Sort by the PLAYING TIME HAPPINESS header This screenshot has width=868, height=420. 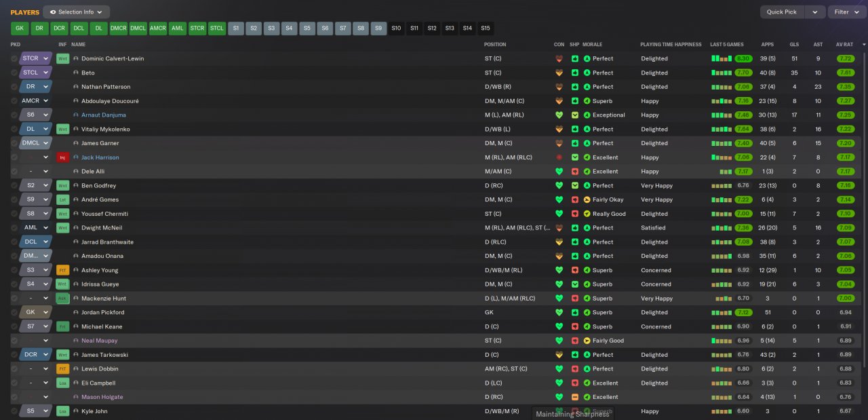tap(671, 44)
